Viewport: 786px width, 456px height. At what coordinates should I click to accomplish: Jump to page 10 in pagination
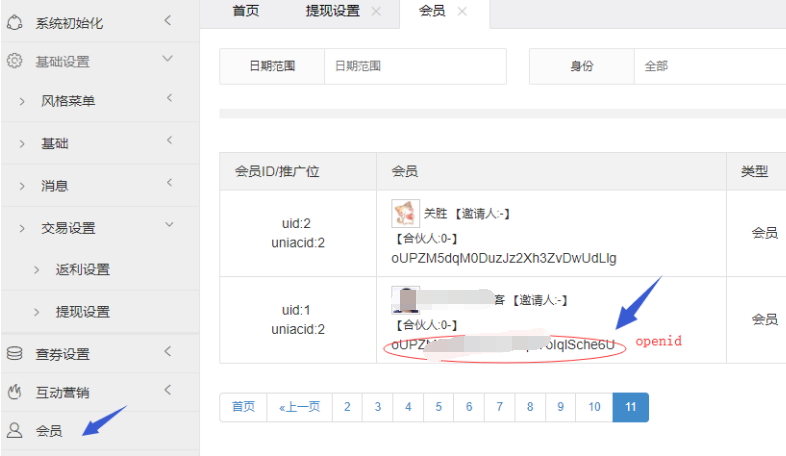click(x=594, y=407)
